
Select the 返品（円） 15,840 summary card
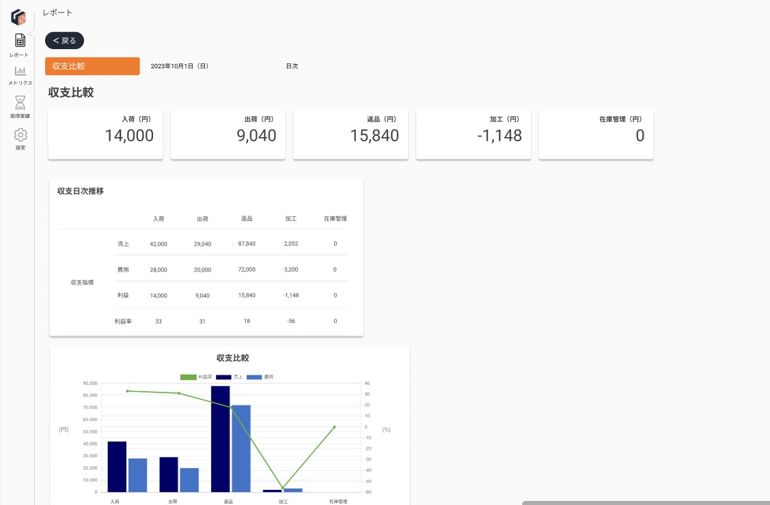coord(351,135)
